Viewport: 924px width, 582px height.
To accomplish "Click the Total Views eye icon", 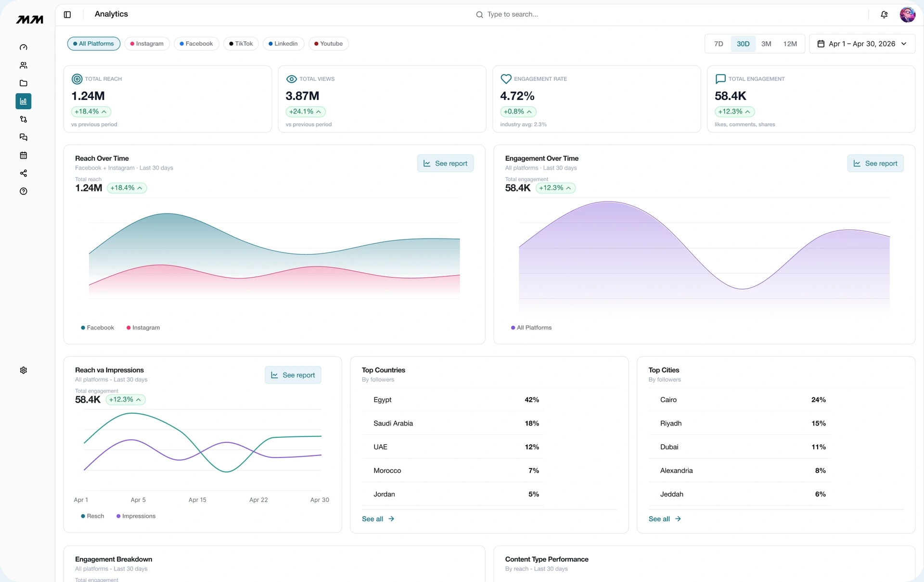I will (x=291, y=79).
